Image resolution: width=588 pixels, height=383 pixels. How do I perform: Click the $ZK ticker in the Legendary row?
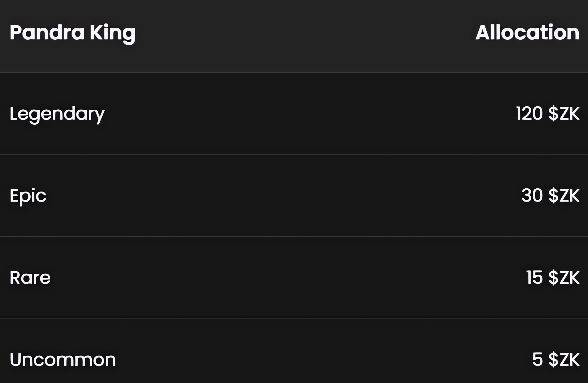tap(564, 113)
